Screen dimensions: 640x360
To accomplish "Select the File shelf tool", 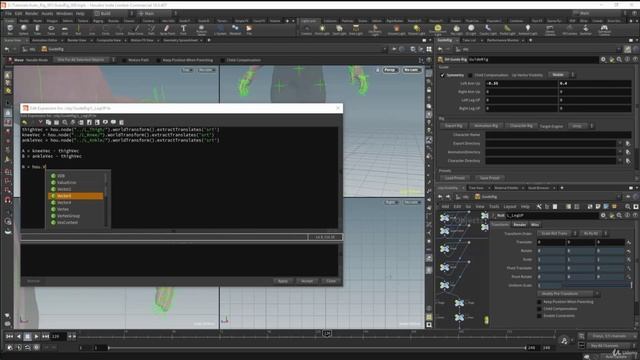I will tap(249, 29).
